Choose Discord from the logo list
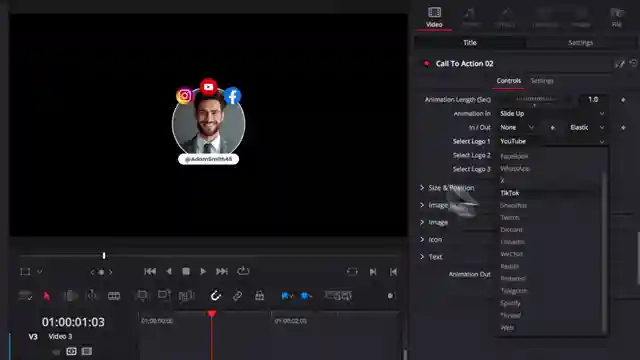640x360 pixels. [x=511, y=230]
